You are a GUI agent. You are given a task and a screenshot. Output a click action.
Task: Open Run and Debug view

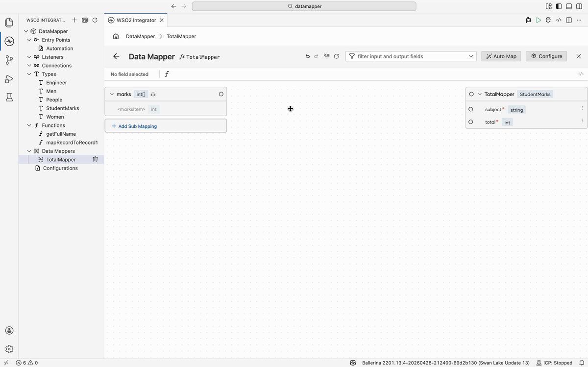tap(9, 79)
